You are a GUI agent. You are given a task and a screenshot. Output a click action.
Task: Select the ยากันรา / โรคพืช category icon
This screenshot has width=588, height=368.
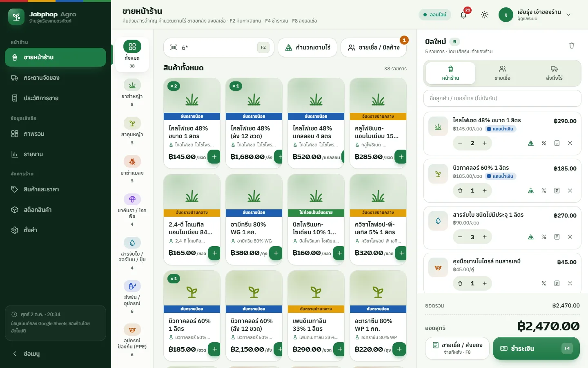132,199
